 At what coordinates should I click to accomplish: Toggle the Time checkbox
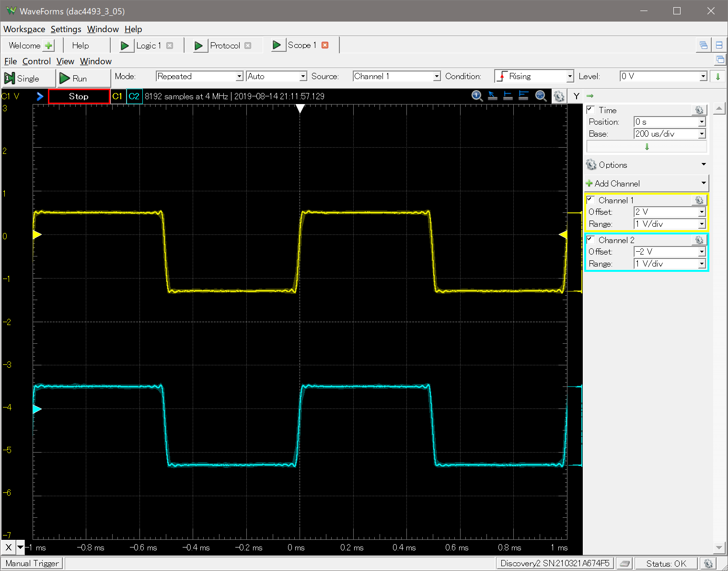coord(590,110)
